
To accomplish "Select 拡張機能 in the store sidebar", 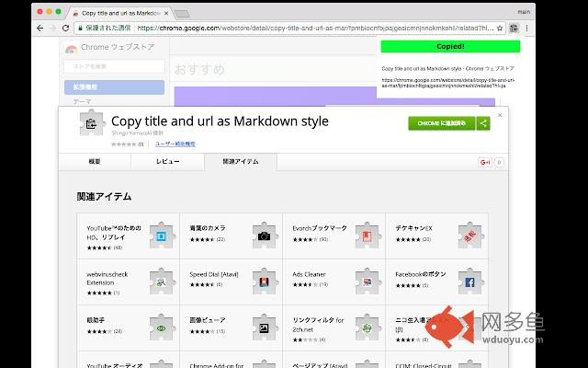I will click(114, 87).
